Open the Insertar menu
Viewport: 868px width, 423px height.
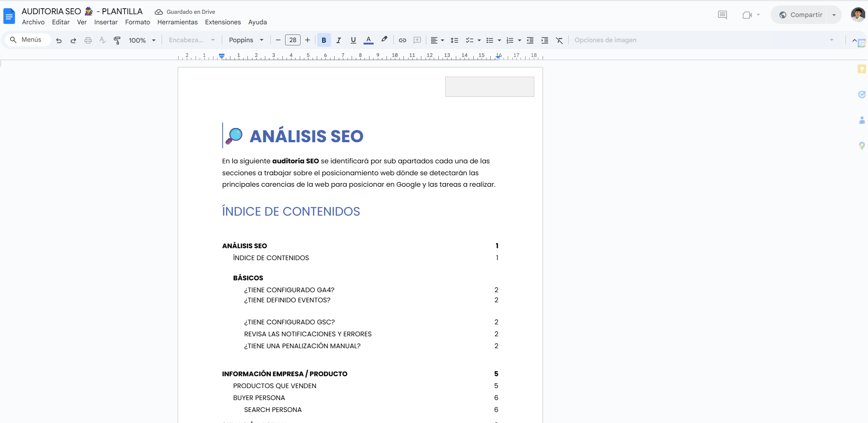tap(106, 22)
